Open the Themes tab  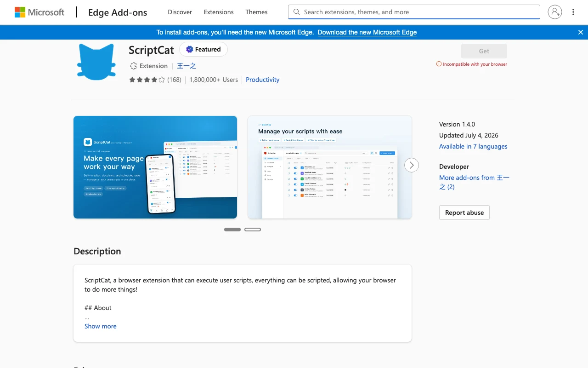256,12
